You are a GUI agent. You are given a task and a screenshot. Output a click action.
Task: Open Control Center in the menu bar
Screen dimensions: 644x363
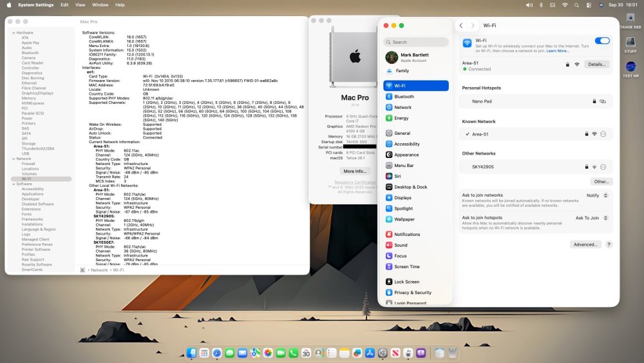coord(589,5)
